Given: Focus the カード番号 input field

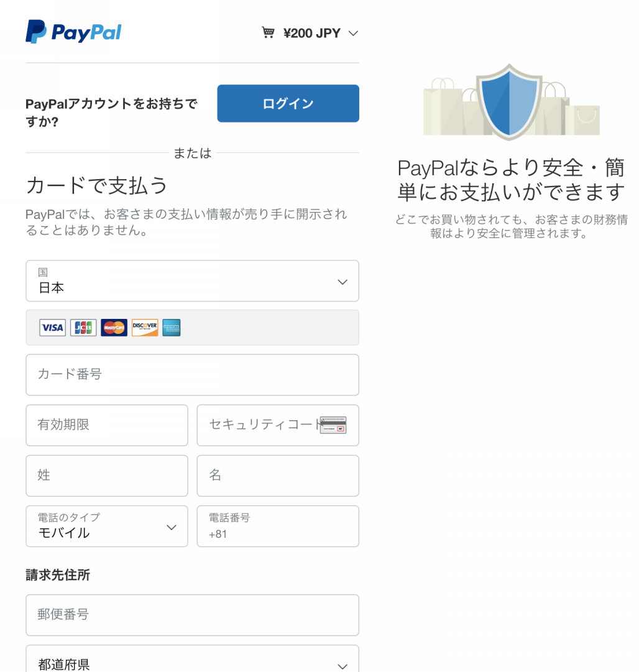Looking at the screenshot, I should [193, 375].
